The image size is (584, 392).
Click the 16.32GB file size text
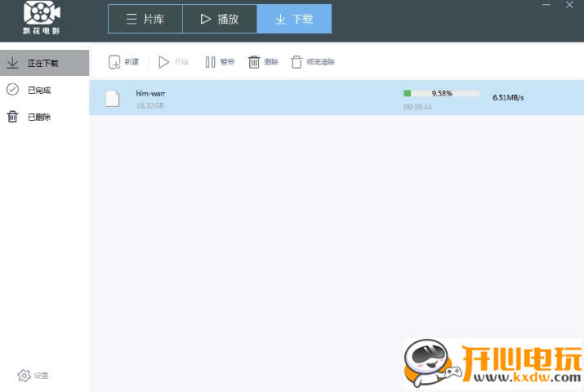coord(149,105)
